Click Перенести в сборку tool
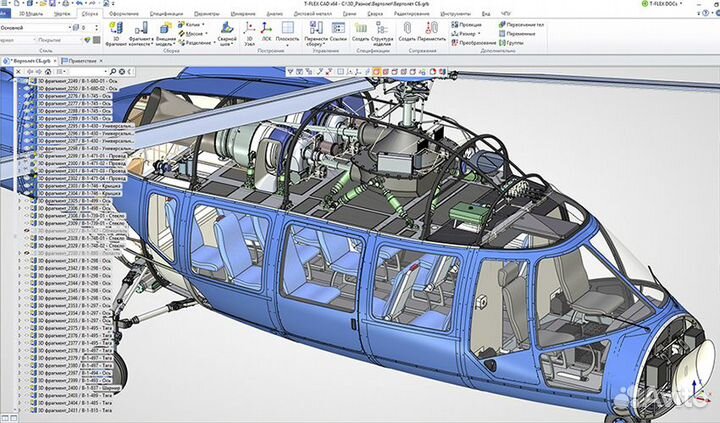This screenshot has width=720, height=423. tap(315, 33)
